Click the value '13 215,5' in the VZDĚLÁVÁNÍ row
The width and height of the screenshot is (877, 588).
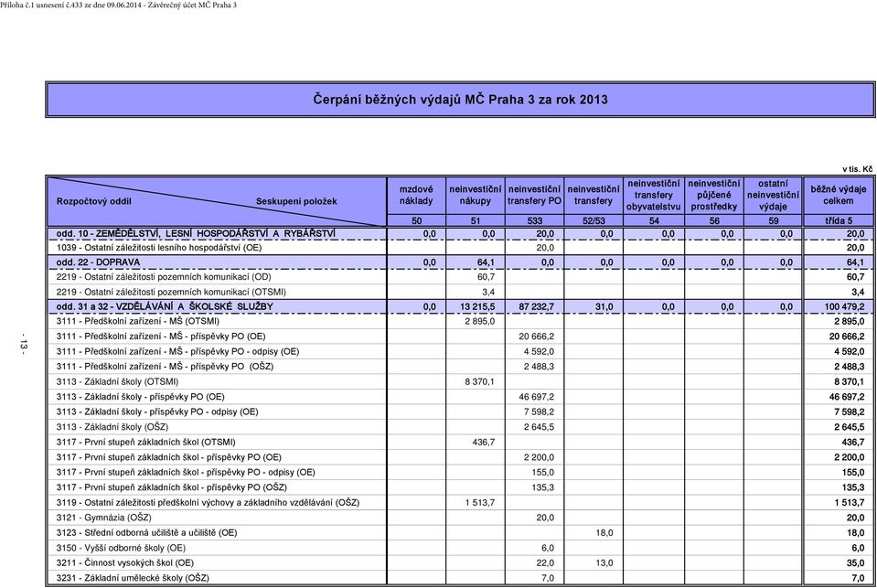(477, 307)
